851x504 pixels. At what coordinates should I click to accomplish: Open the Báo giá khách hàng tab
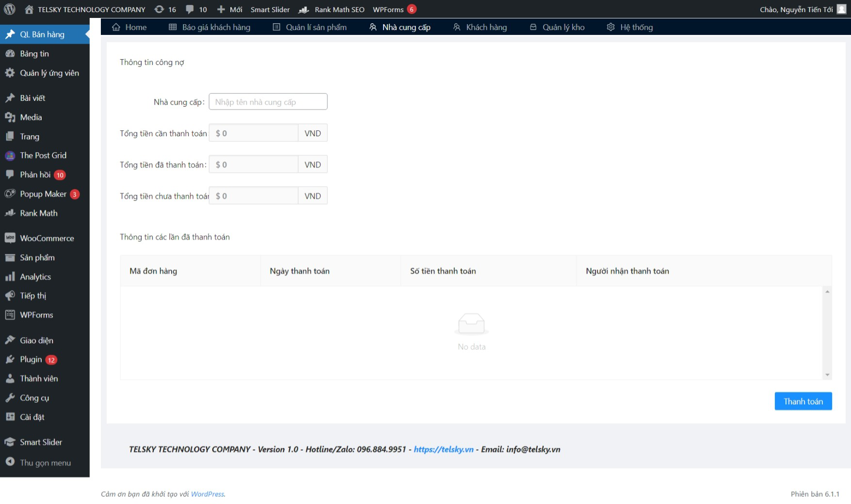click(209, 27)
